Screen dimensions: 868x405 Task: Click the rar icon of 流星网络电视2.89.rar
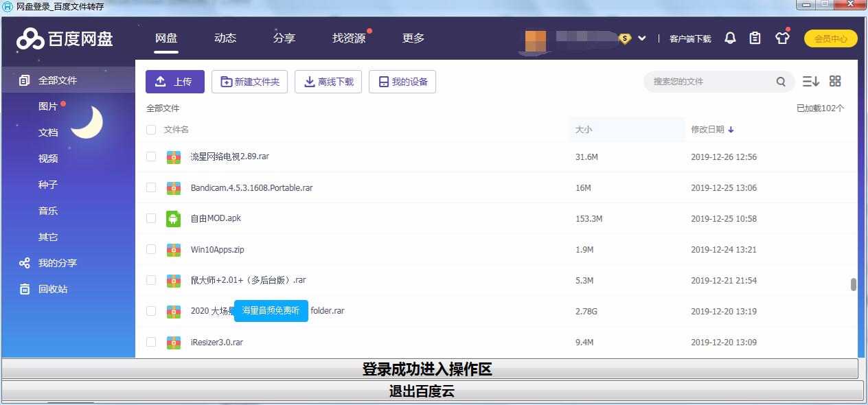click(x=173, y=157)
